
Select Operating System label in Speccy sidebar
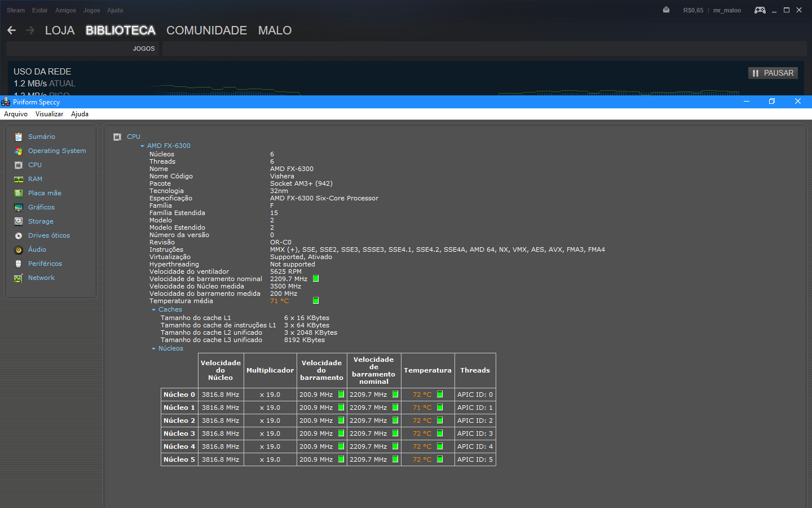(57, 151)
